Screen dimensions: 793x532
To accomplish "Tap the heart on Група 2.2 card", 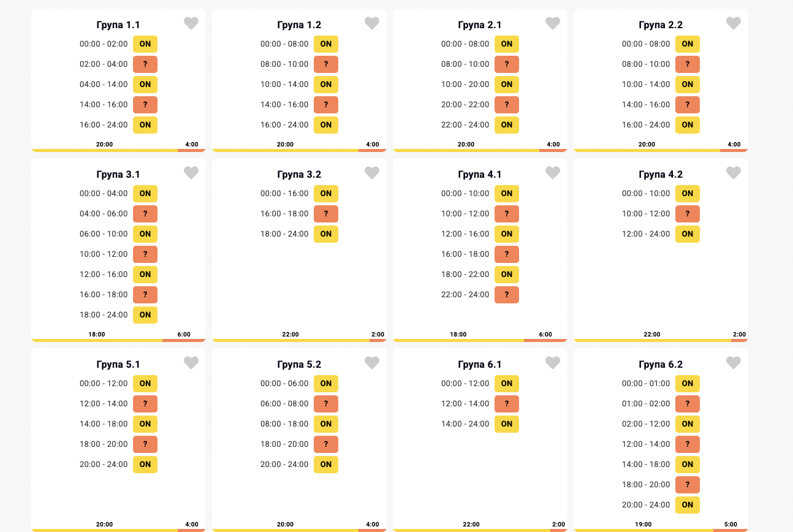I will click(734, 23).
